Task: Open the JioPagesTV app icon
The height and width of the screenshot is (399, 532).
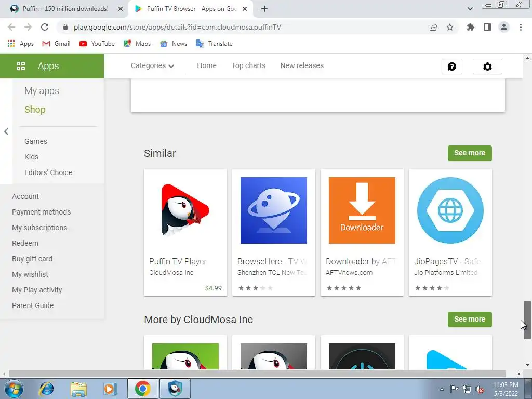Action: click(450, 210)
